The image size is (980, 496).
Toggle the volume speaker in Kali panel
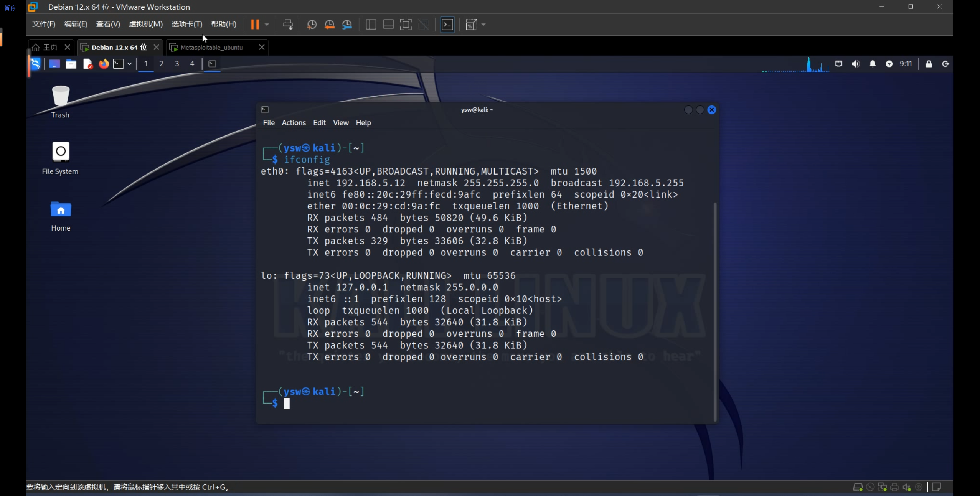[x=855, y=64]
